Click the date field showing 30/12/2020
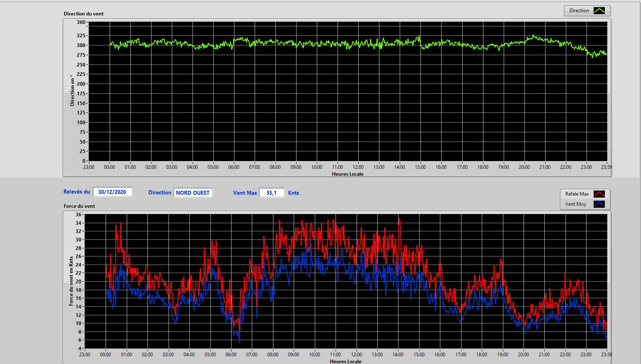Viewport: 641px width, 364px height. click(x=113, y=192)
